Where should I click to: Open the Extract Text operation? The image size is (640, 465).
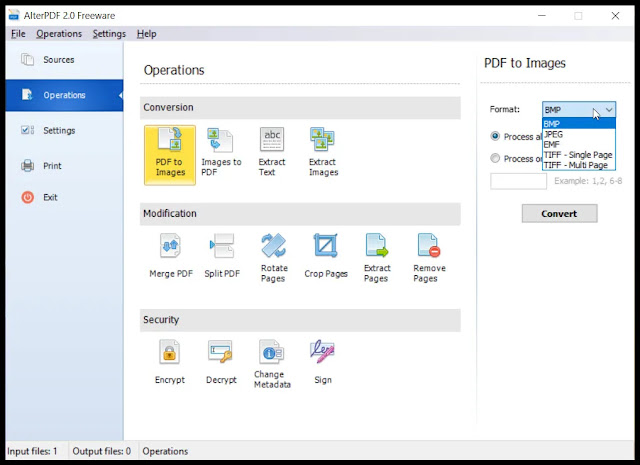tap(272, 152)
